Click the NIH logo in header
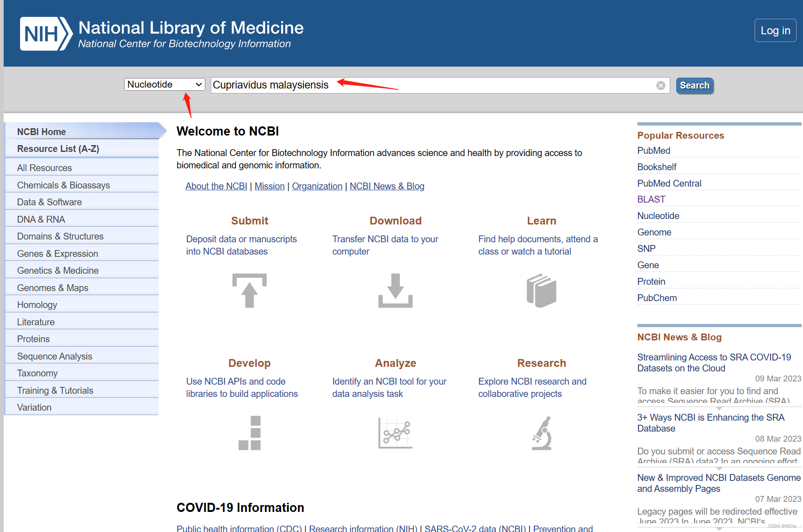Image resolution: width=803 pixels, height=532 pixels. tap(46, 34)
